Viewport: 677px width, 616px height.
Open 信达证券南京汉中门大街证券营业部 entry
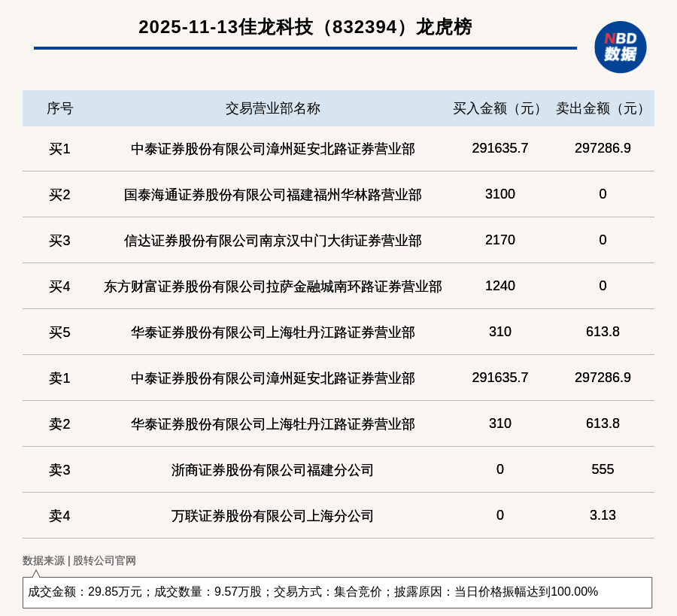(x=272, y=241)
